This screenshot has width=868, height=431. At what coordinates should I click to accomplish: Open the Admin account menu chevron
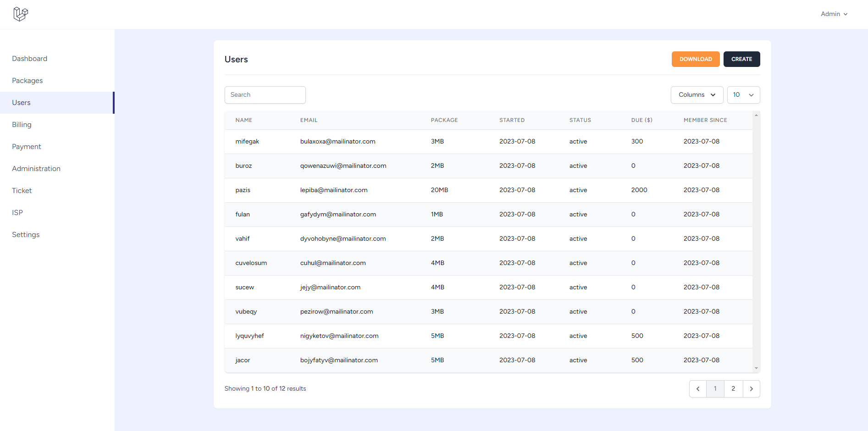click(x=846, y=14)
